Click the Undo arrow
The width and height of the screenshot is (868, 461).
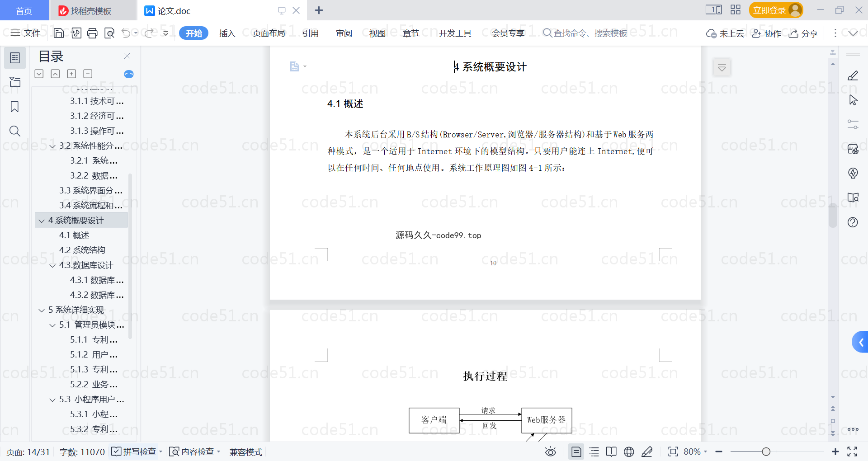pyautogui.click(x=126, y=33)
